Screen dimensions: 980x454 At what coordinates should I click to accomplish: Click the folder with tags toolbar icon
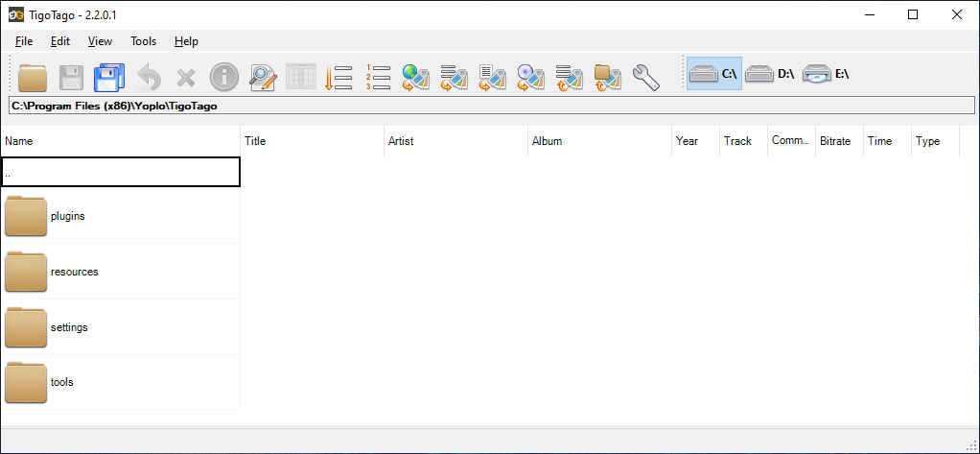coord(607,75)
